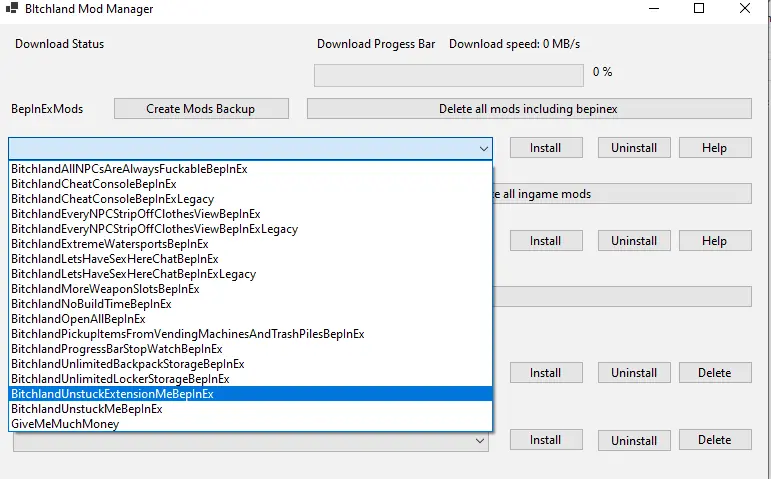This screenshot has height=479, width=771.
Task: Click the 'Download Progess Bar' label
Action: 376,44
